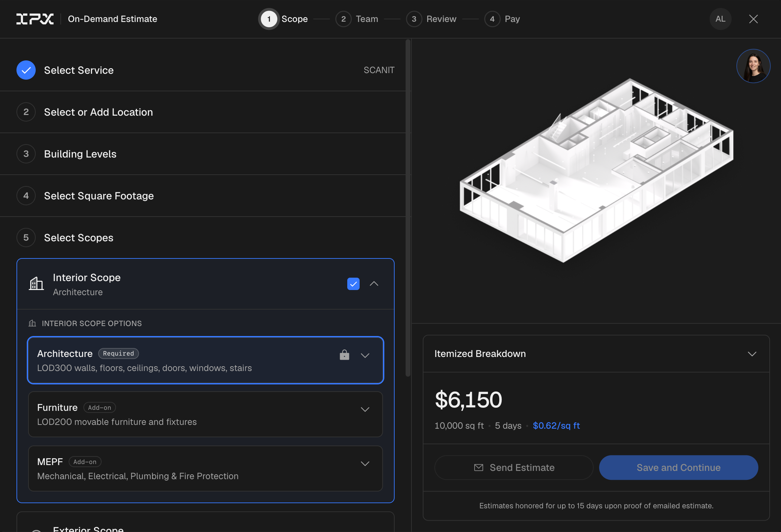Click the IPX logo
781x532 pixels.
(35, 19)
